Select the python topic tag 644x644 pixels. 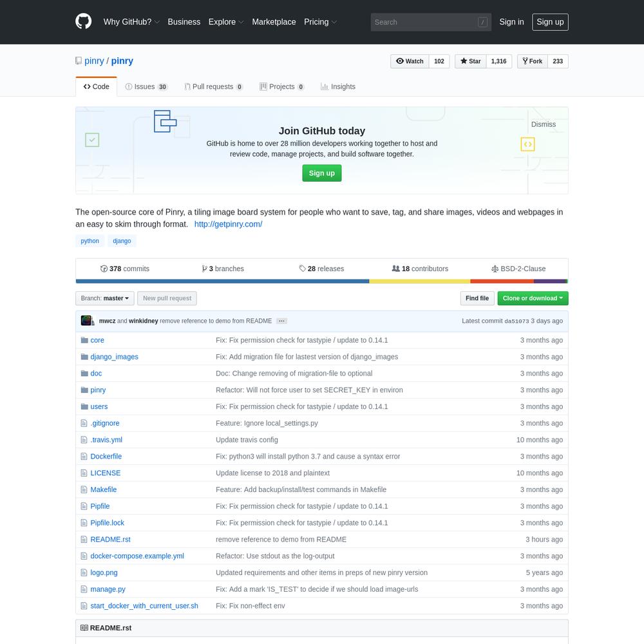coord(90,241)
